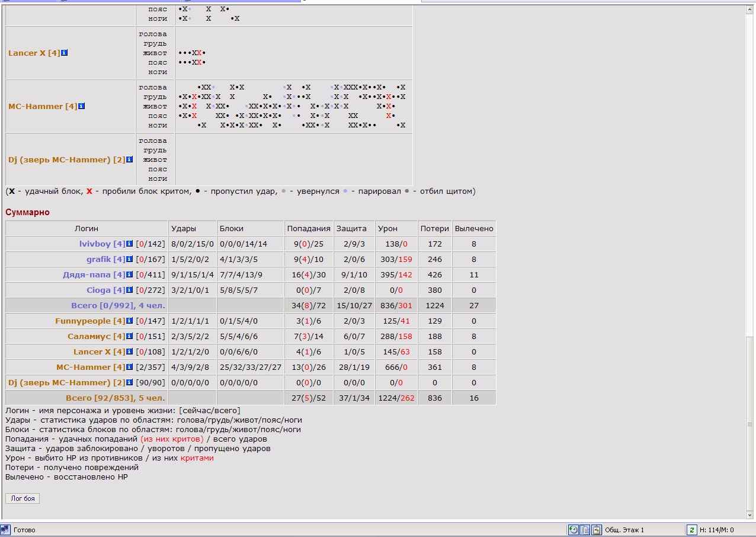Open info icon beside Dj (зверь MC-Hammer) in upper table
The width and height of the screenshot is (756, 537).
[130, 159]
